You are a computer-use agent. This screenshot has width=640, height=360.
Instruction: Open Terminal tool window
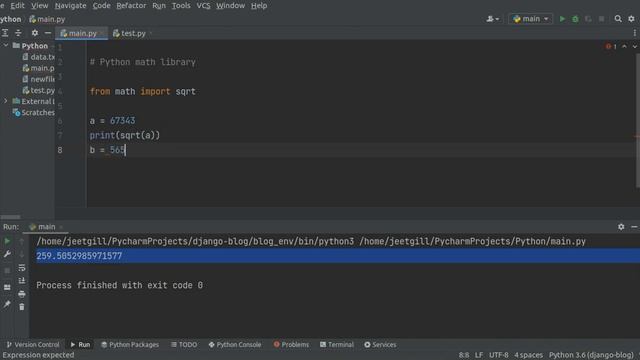click(x=337, y=344)
